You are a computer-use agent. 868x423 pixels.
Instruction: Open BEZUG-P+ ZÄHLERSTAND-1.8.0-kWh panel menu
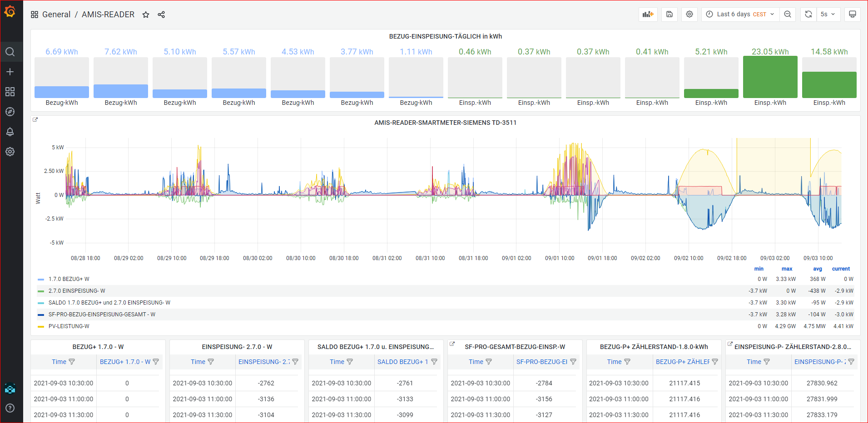(x=654, y=347)
